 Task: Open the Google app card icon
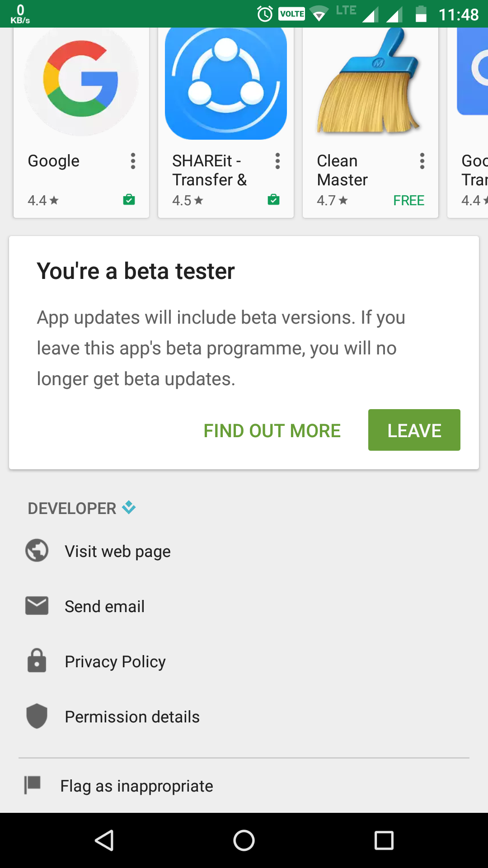pos(81,80)
